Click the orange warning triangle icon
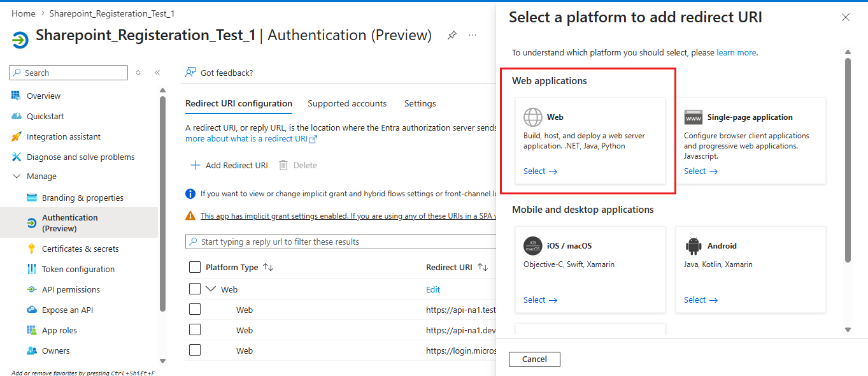 pos(190,216)
